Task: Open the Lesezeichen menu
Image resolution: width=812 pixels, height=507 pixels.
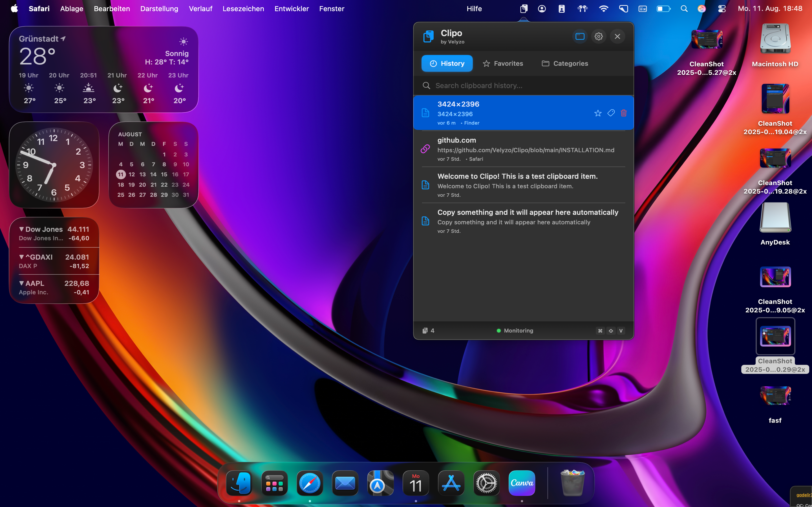Action: tap(243, 9)
